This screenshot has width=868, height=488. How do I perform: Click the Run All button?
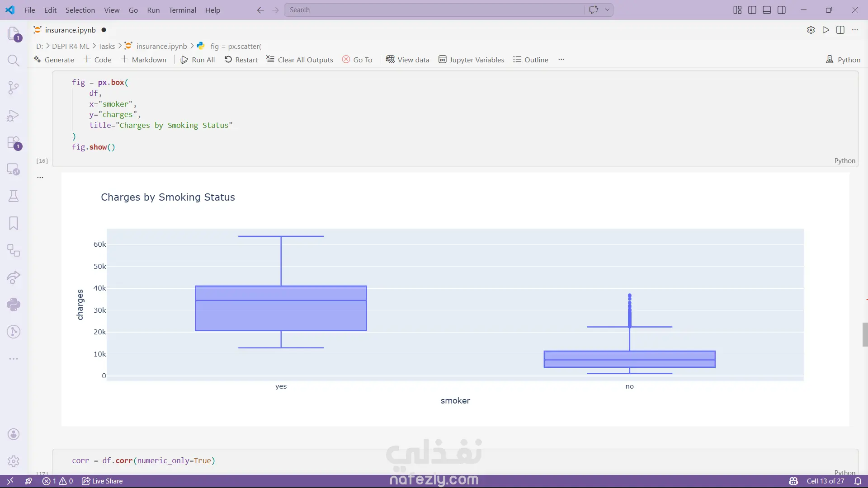(x=198, y=60)
